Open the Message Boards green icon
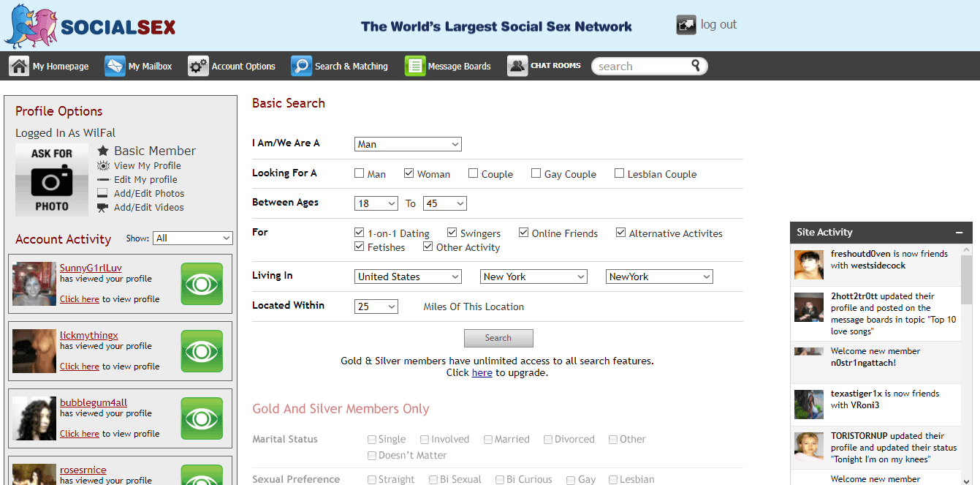The width and height of the screenshot is (980, 485). [415, 66]
